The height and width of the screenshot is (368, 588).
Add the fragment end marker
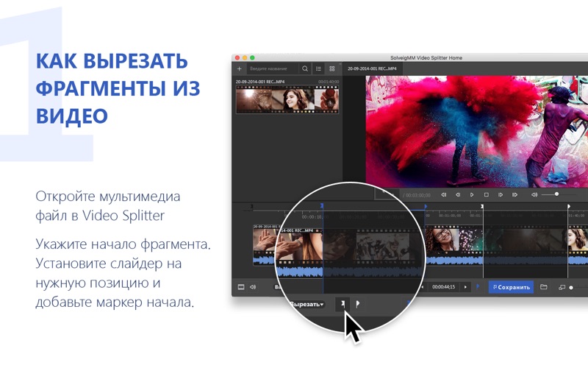point(358,304)
